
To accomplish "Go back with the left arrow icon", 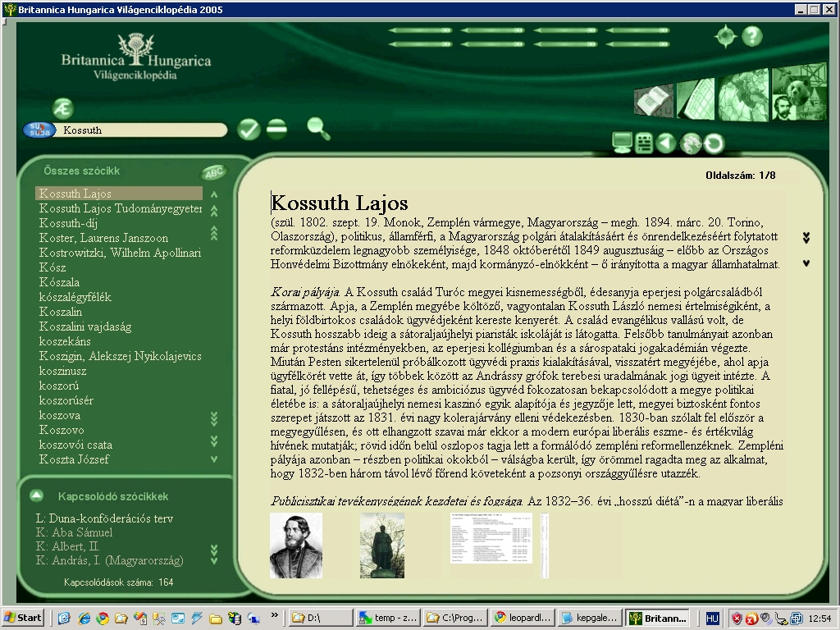I will 666,143.
